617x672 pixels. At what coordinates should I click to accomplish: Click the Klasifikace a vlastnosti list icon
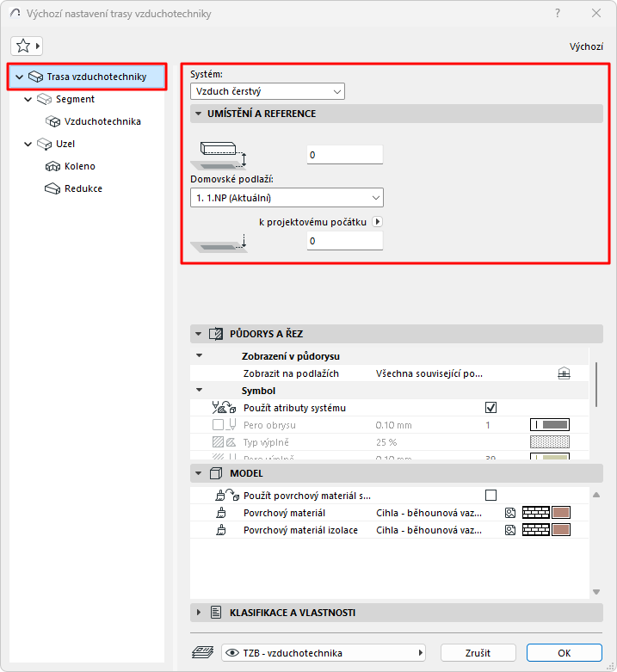216,613
